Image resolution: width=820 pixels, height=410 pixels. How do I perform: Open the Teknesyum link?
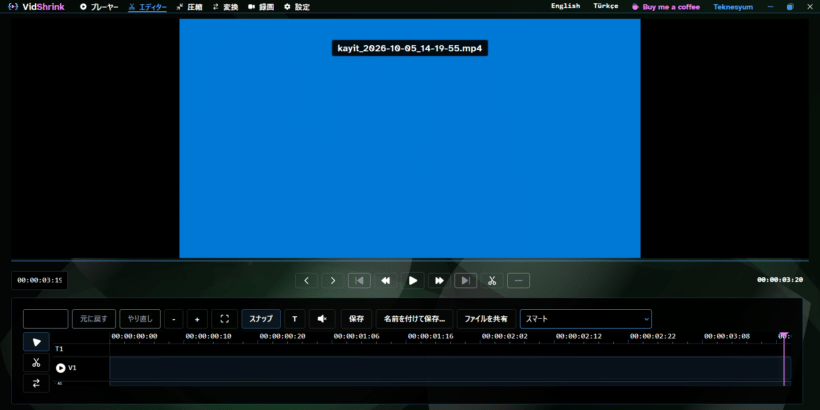[733, 7]
